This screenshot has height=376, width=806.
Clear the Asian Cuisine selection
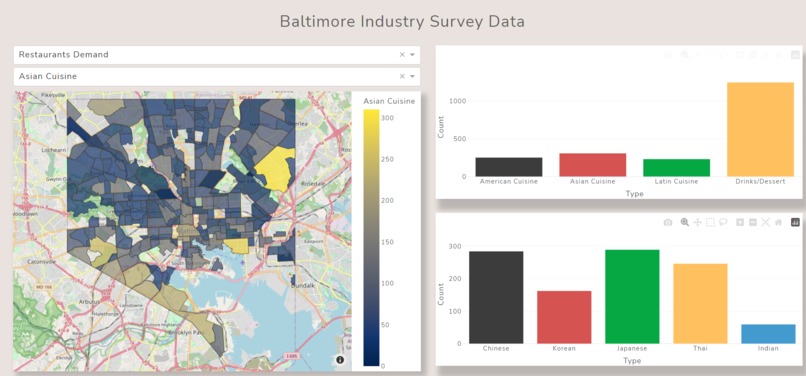[402, 76]
